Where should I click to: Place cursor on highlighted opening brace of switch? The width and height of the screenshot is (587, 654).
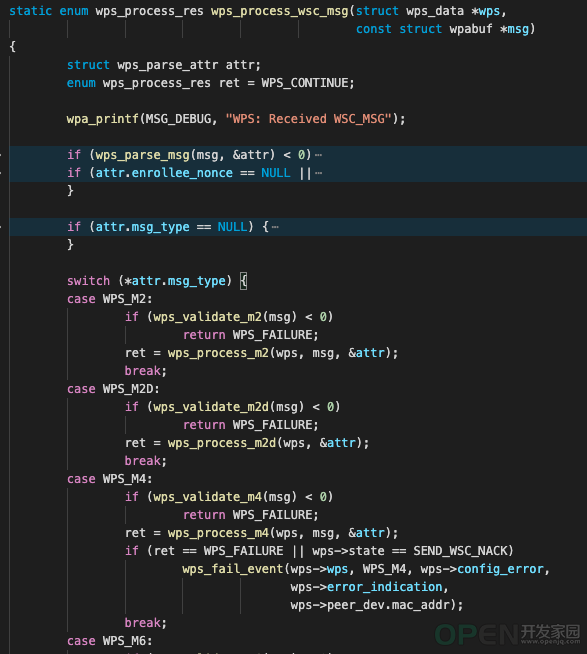coord(244,281)
